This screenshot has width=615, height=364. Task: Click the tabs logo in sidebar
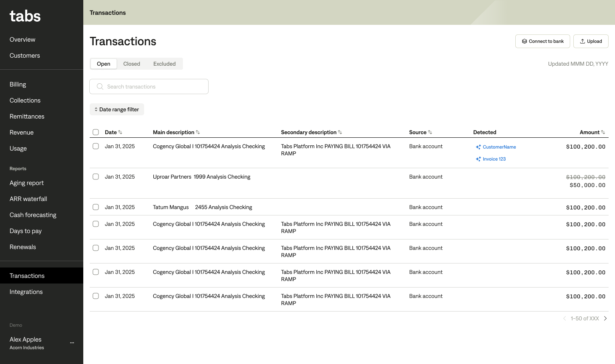pos(25,16)
